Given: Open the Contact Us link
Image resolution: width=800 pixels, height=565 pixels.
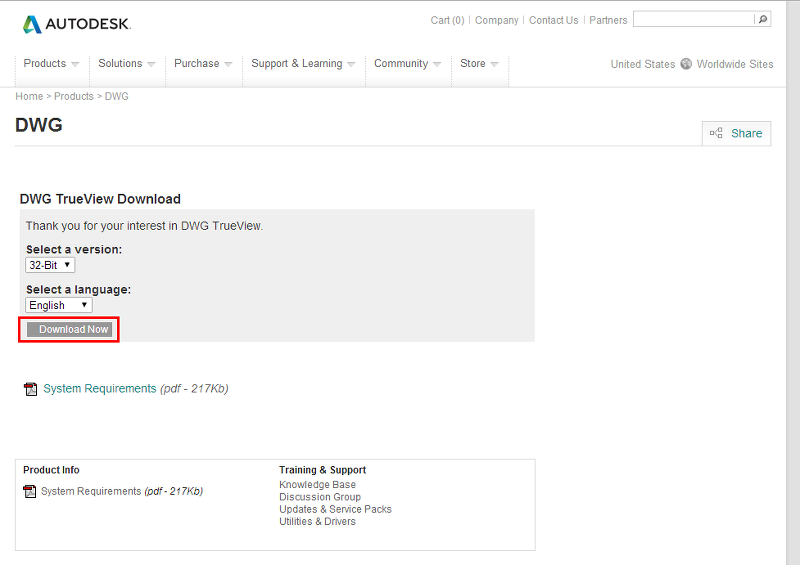Looking at the screenshot, I should click(554, 20).
